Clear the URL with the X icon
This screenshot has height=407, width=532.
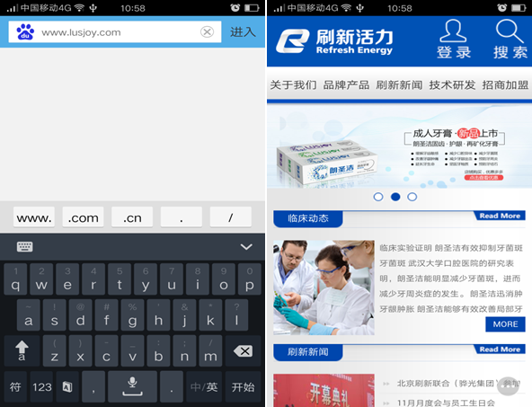point(207,31)
